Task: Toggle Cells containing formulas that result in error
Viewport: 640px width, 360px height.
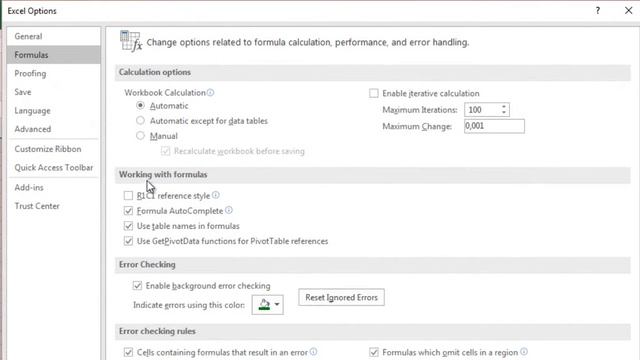Action: (128, 352)
